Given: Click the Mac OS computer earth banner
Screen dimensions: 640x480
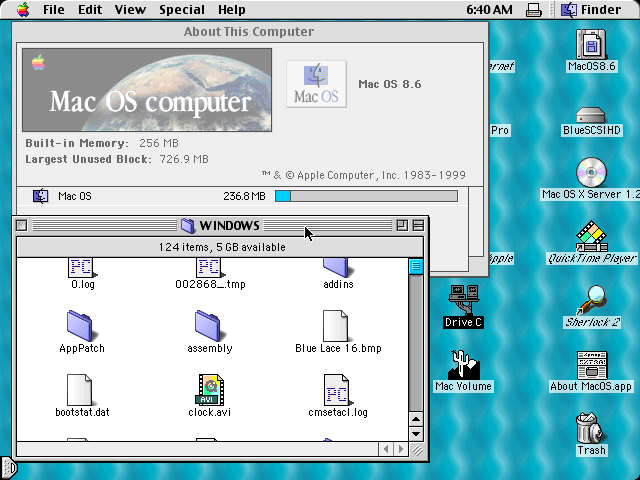Looking at the screenshot, I should coord(147,90).
